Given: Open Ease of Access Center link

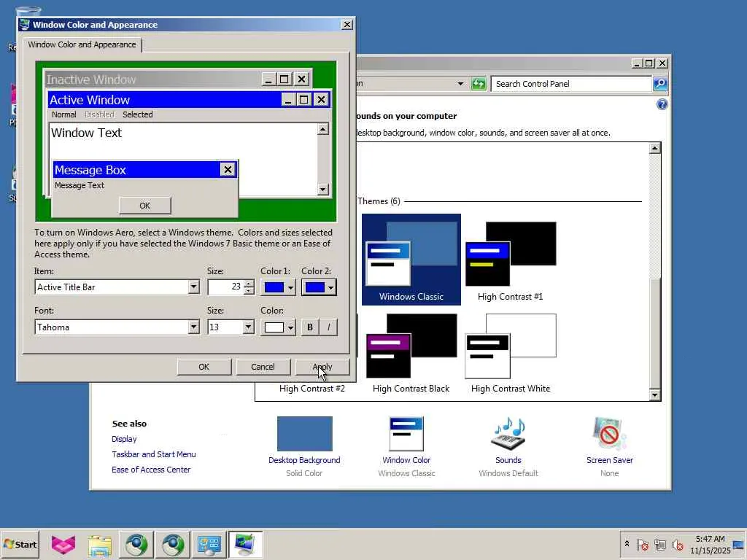Looking at the screenshot, I should pyautogui.click(x=151, y=470).
